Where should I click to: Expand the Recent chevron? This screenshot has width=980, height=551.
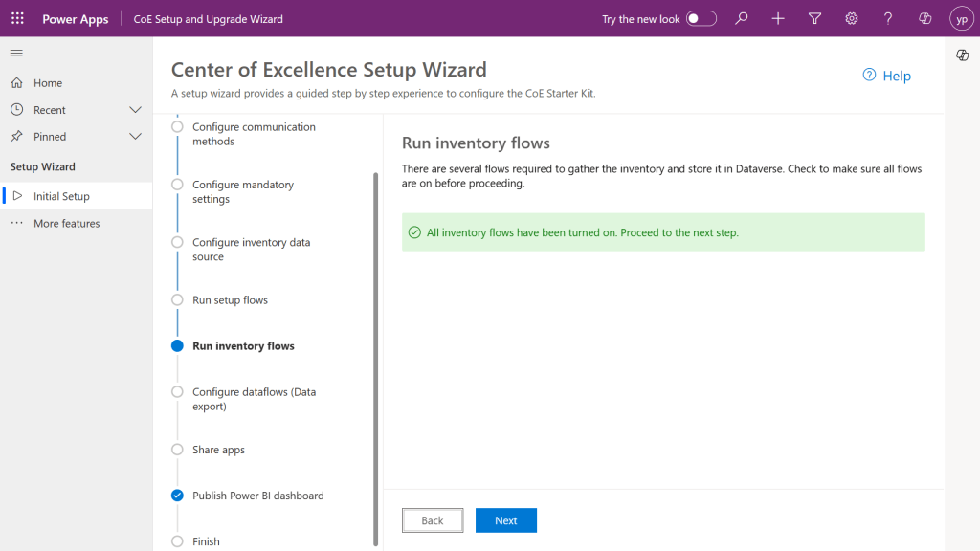pos(135,110)
